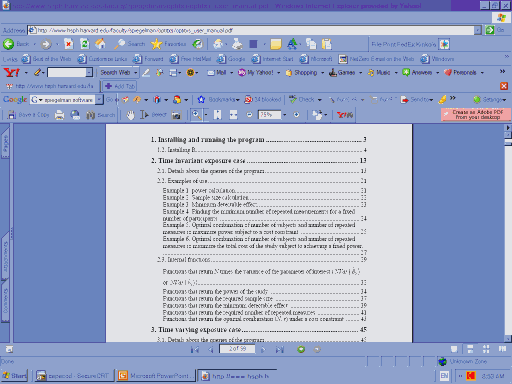Go to the first PDF page
Image resolution: width=512 pixels, height=384 pixels.
[x=195, y=349]
